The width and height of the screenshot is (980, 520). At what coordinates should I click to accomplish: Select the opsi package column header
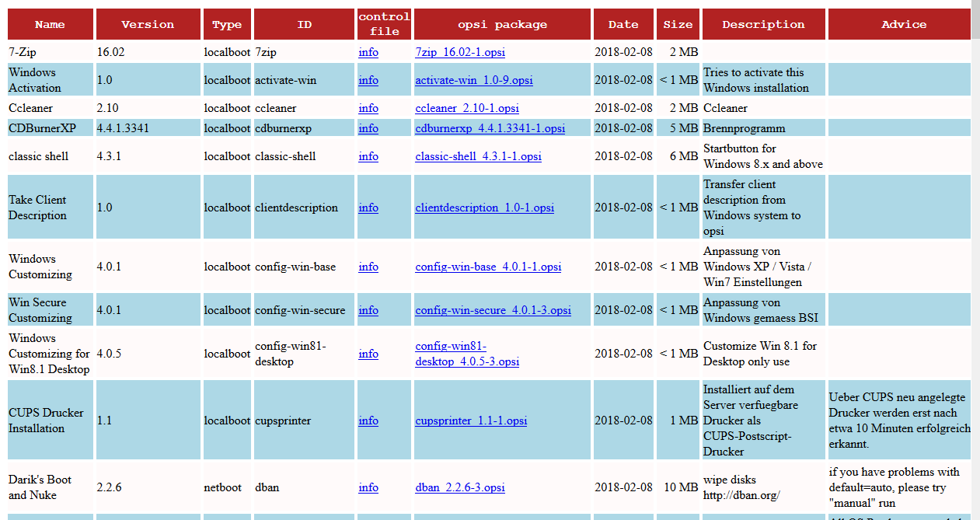[x=502, y=24]
